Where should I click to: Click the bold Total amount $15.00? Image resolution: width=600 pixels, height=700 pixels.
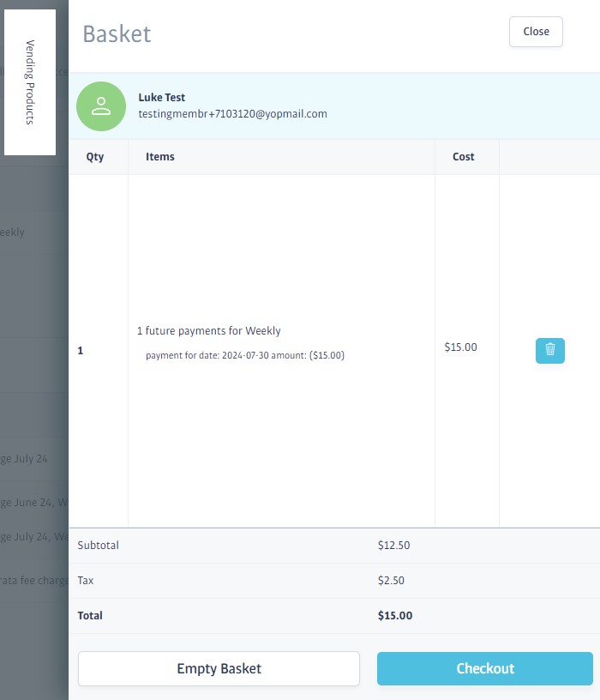[395, 615]
